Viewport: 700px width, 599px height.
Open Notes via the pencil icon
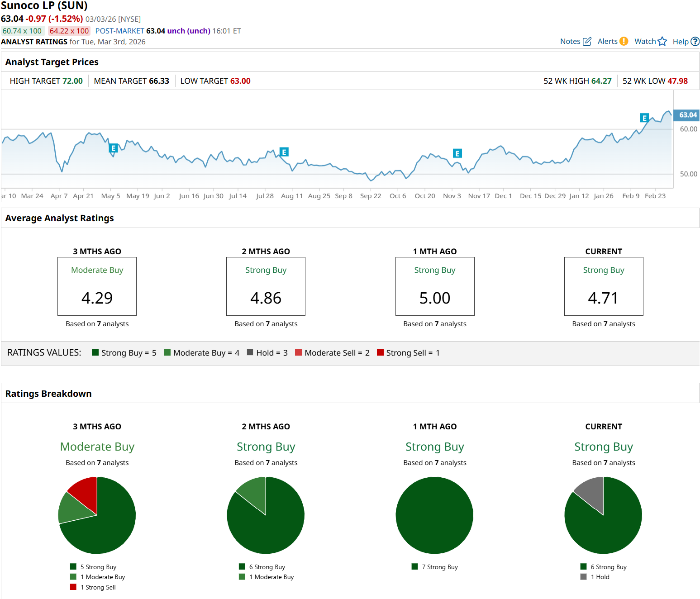coord(587,42)
